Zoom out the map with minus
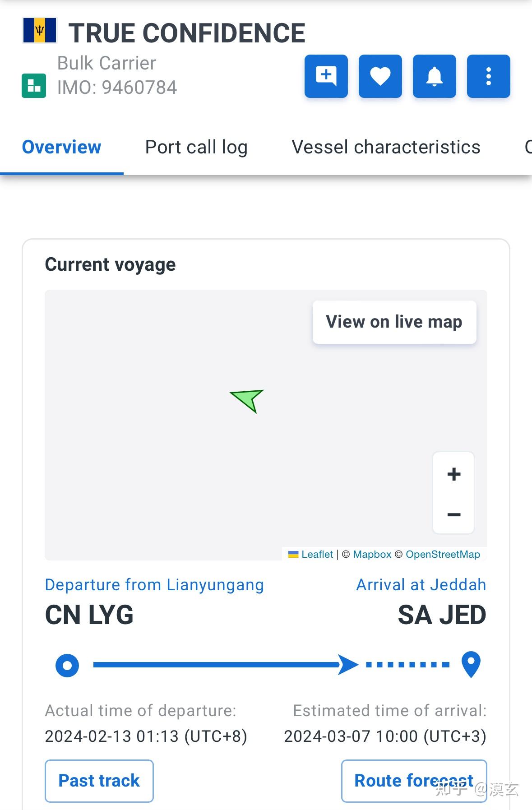The image size is (532, 810). [x=453, y=514]
